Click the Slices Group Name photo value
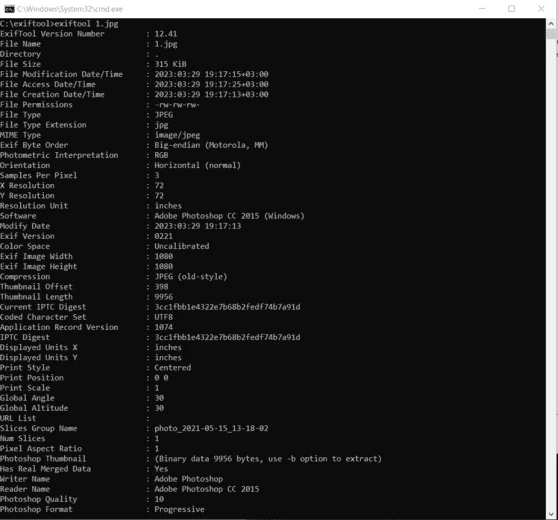This screenshot has width=558, height=520. click(x=211, y=428)
